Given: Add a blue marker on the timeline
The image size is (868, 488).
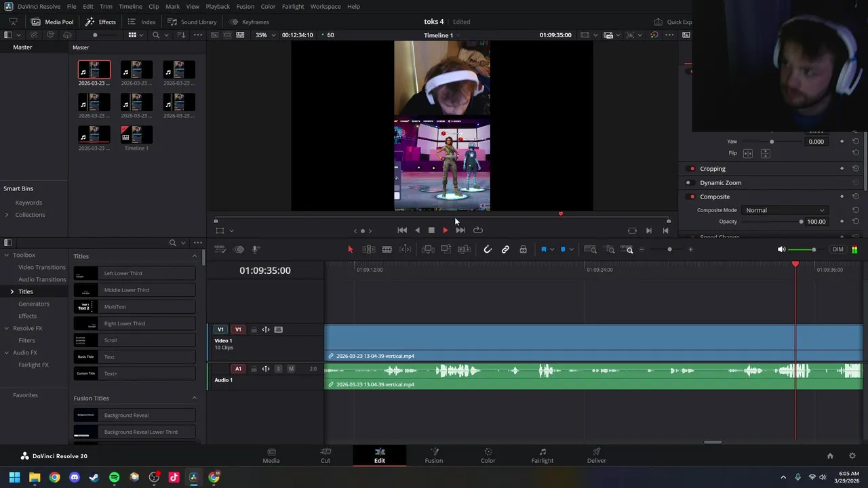Looking at the screenshot, I should point(563,249).
